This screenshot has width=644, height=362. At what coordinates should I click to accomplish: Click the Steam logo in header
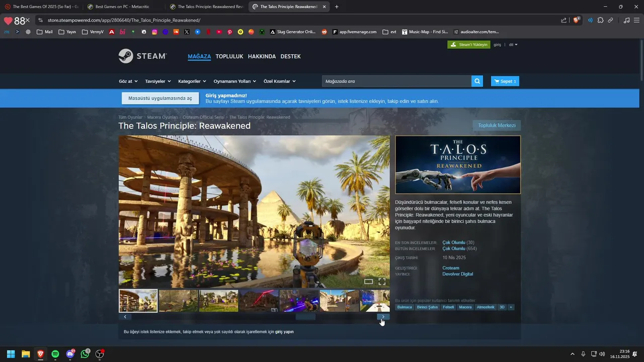[142, 56]
